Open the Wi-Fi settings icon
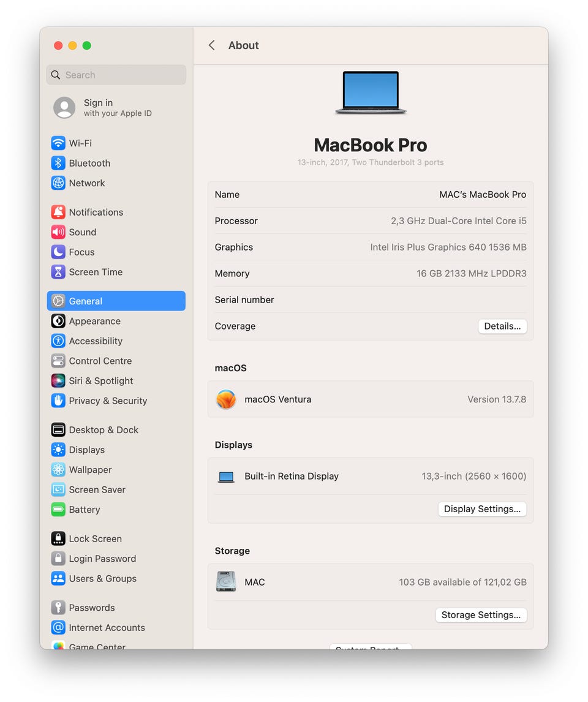 point(58,143)
